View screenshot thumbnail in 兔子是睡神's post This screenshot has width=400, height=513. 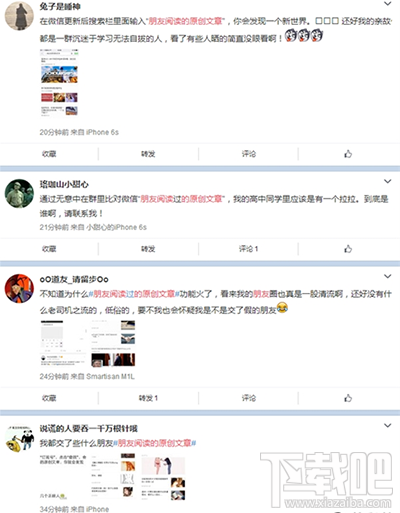click(x=59, y=83)
